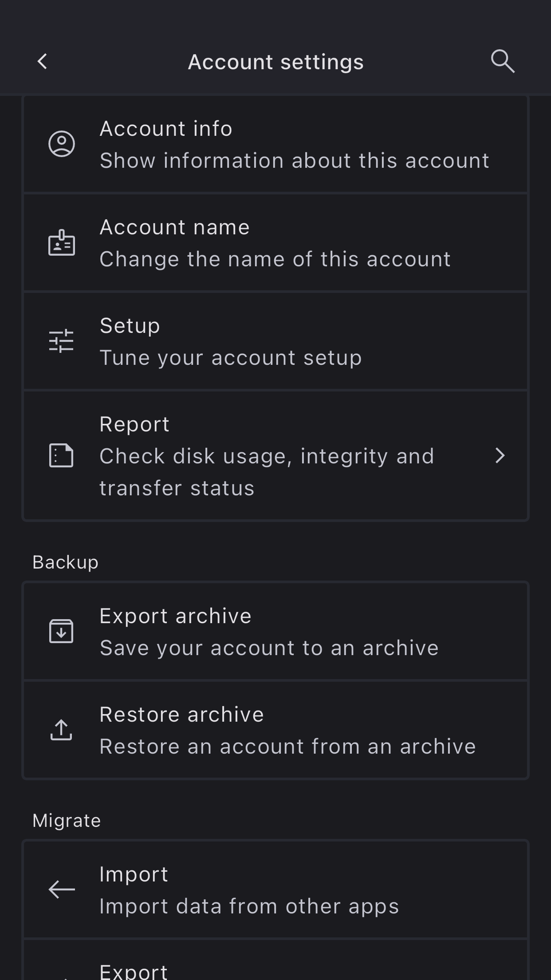
Task: Click the Account name badge icon
Action: pos(62,243)
